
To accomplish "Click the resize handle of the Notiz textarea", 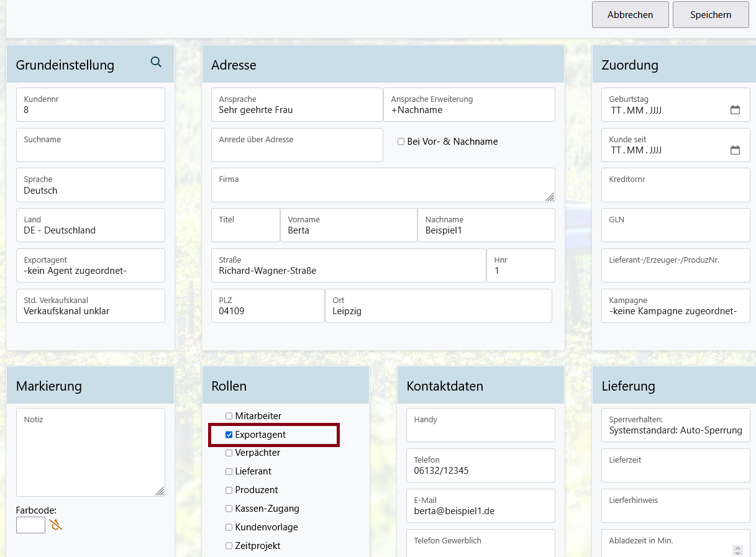I will (x=160, y=491).
